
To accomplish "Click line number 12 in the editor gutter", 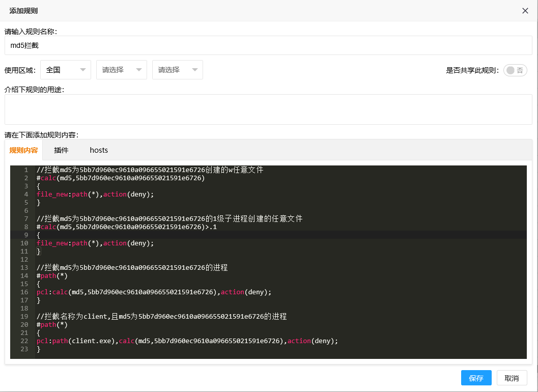I will point(24,260).
